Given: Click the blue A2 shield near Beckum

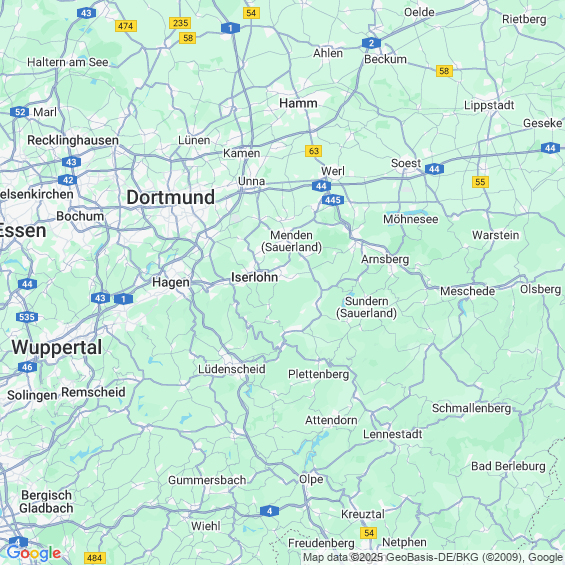Looking at the screenshot, I should click(x=371, y=43).
